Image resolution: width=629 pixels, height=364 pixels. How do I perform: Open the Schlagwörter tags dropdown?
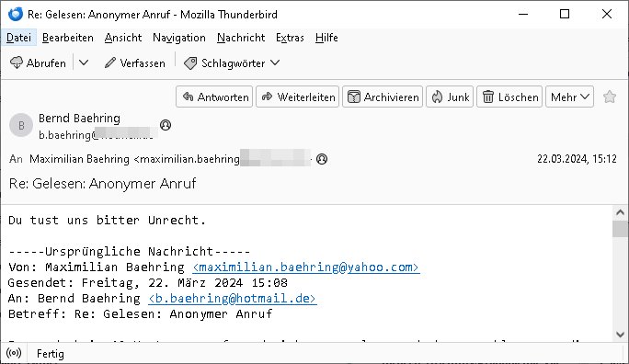pyautogui.click(x=232, y=63)
